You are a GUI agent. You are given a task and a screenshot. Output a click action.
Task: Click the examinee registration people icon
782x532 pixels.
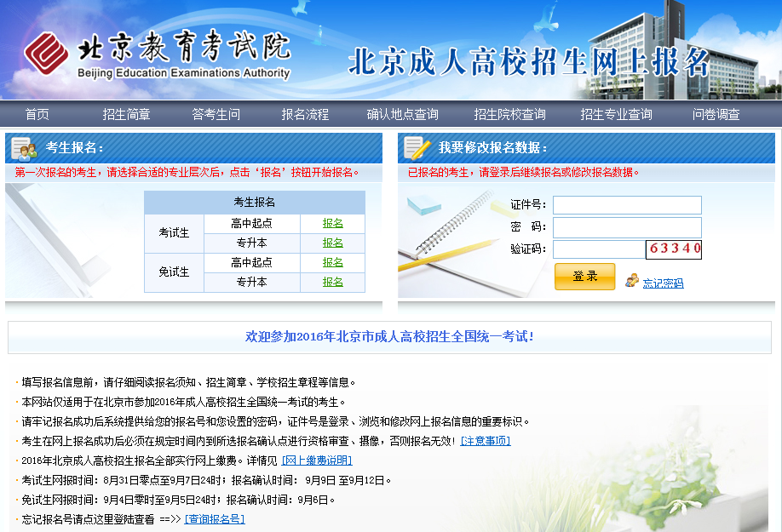tap(23, 149)
